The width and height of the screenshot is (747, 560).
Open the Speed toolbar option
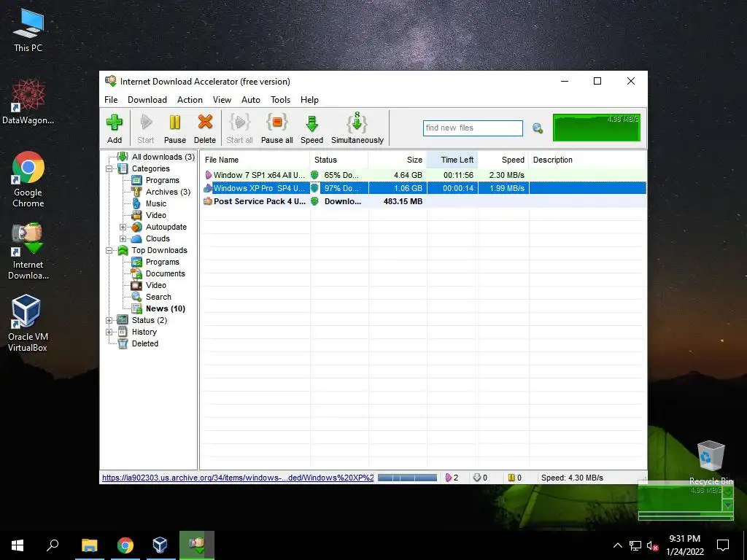[311, 128]
